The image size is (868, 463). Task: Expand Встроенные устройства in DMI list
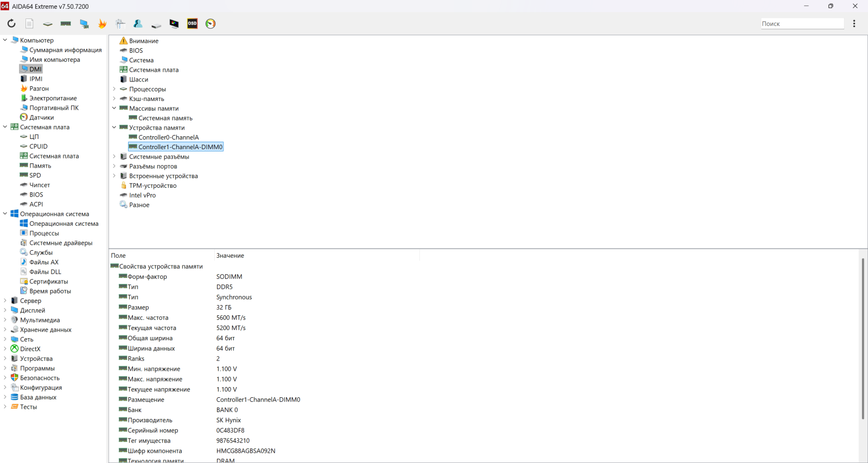pos(114,176)
